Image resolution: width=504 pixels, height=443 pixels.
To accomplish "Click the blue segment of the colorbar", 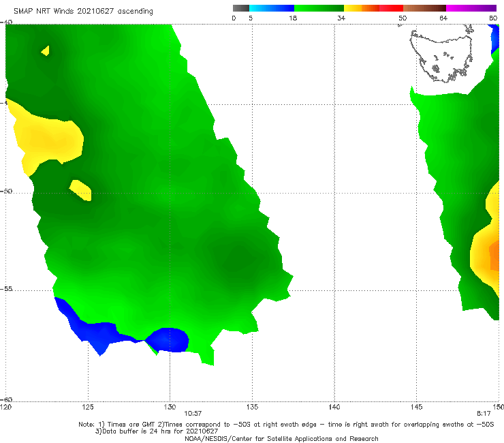I will click(272, 8).
